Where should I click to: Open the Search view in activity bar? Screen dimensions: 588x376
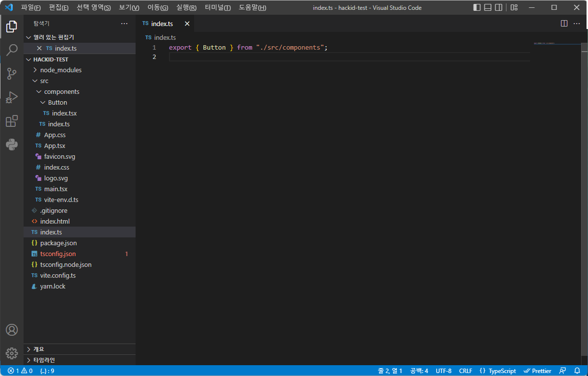[x=12, y=50]
